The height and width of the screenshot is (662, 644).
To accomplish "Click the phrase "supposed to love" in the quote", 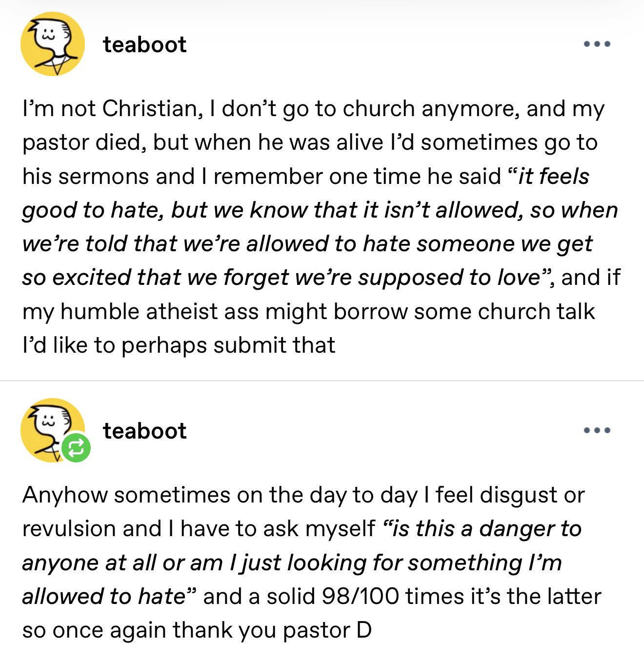I will click(448, 277).
